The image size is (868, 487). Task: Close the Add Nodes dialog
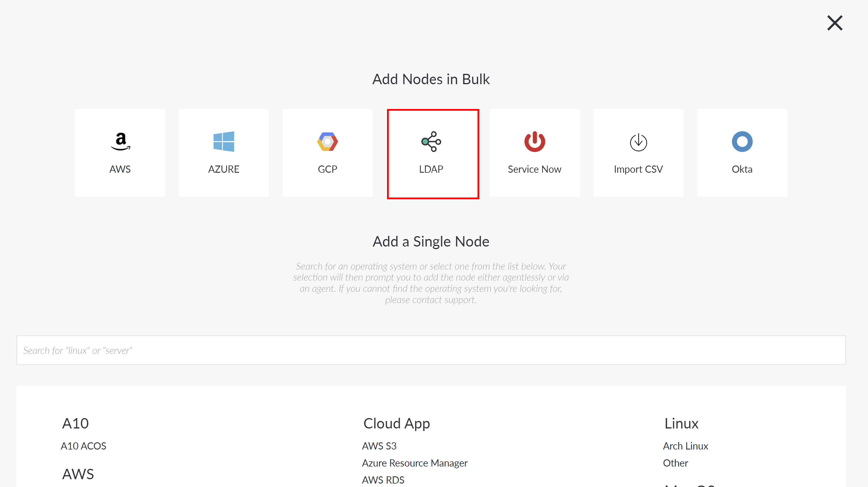click(835, 23)
